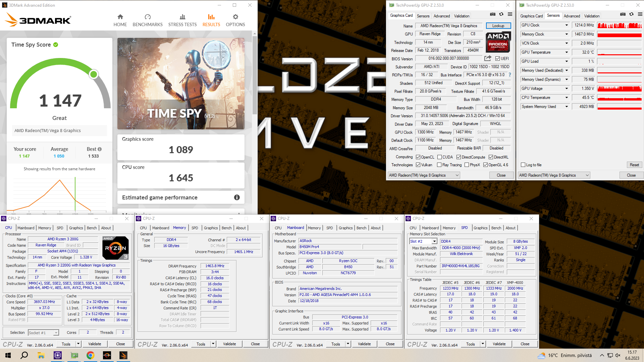The width and height of the screenshot is (644, 362).
Task: Open Bench tab in CPU-Z Mainboard window
Action: [x=362, y=228]
